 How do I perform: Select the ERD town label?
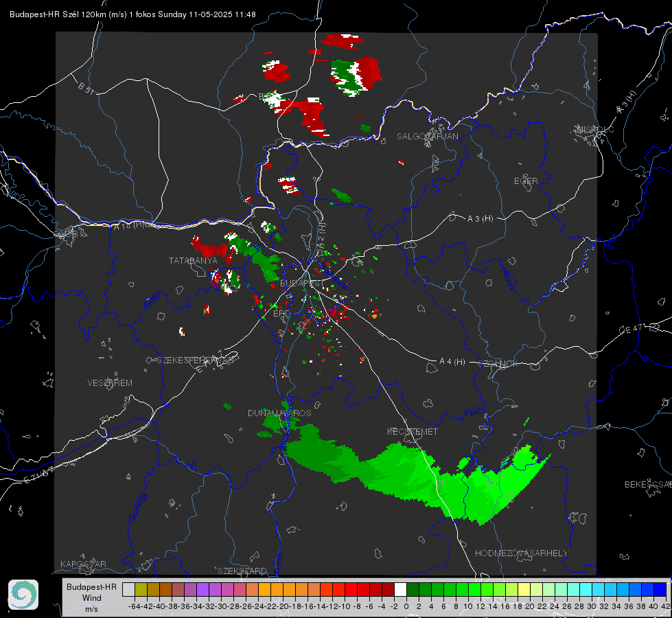281,314
